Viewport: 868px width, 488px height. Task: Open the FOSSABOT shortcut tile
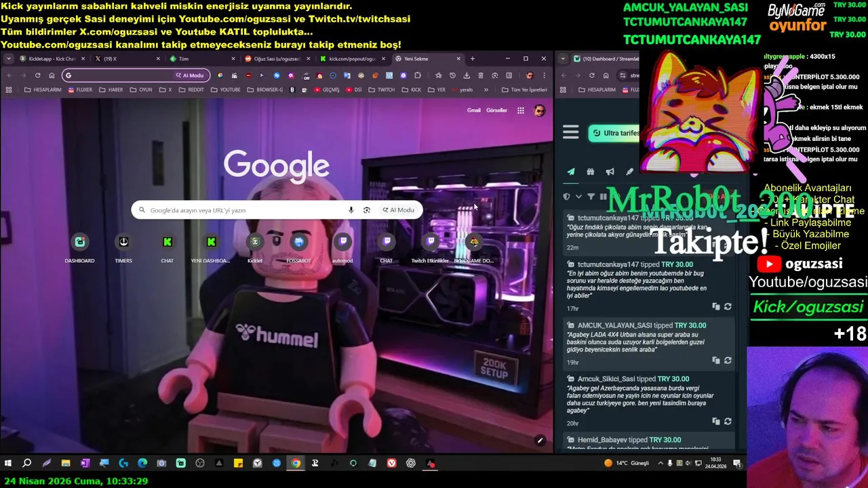[298, 248]
